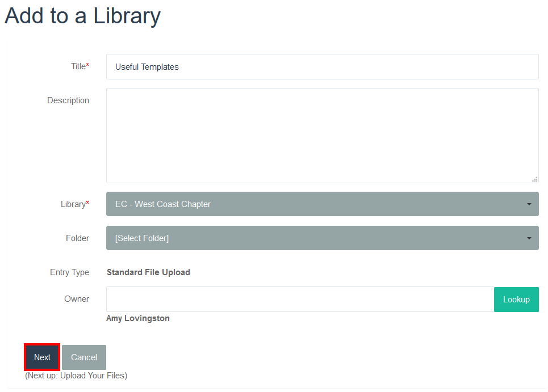Screen dimensions: 548x392
Task: Click the Add to a Library heading
Action: pyautogui.click(x=82, y=16)
